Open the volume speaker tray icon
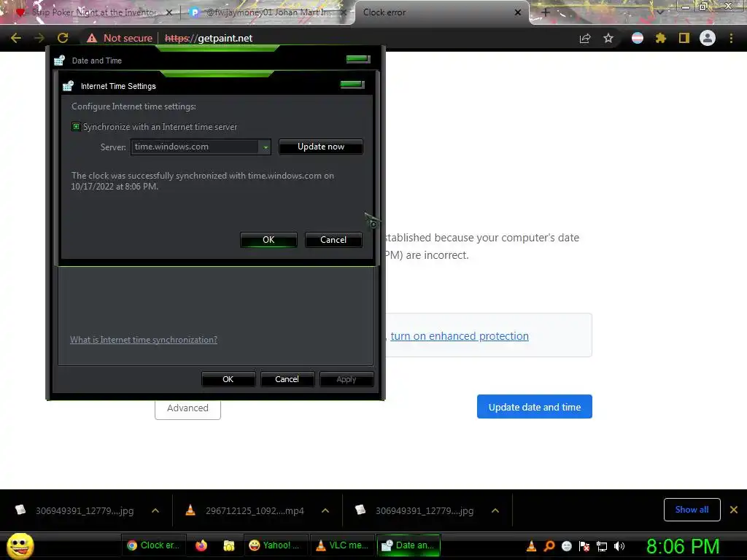Screen dimensions: 747x560 pyautogui.click(x=619, y=546)
